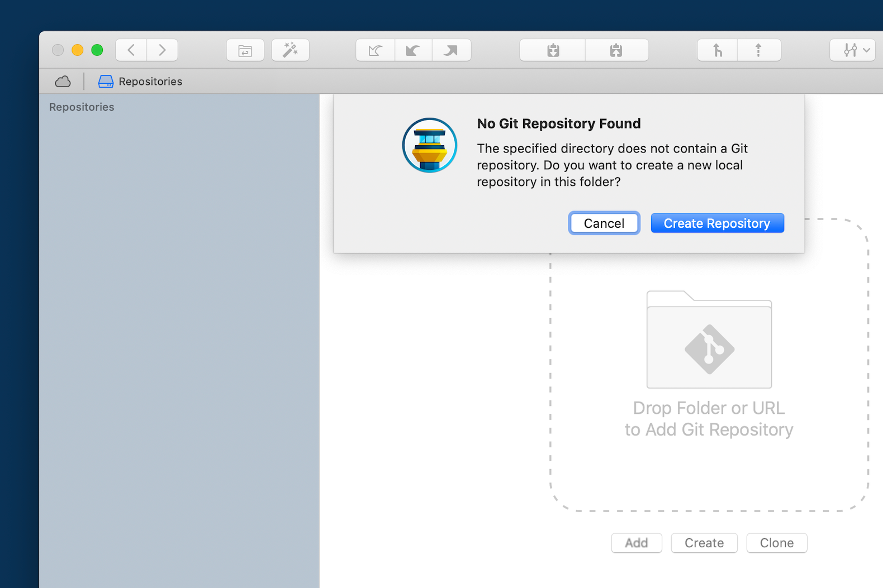Click the Add button below the drop area

[x=636, y=543]
